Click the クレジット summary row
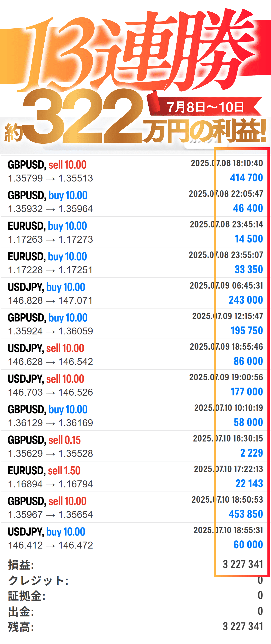Image resolution: width=271 pixels, height=644 pixels. coord(135,580)
